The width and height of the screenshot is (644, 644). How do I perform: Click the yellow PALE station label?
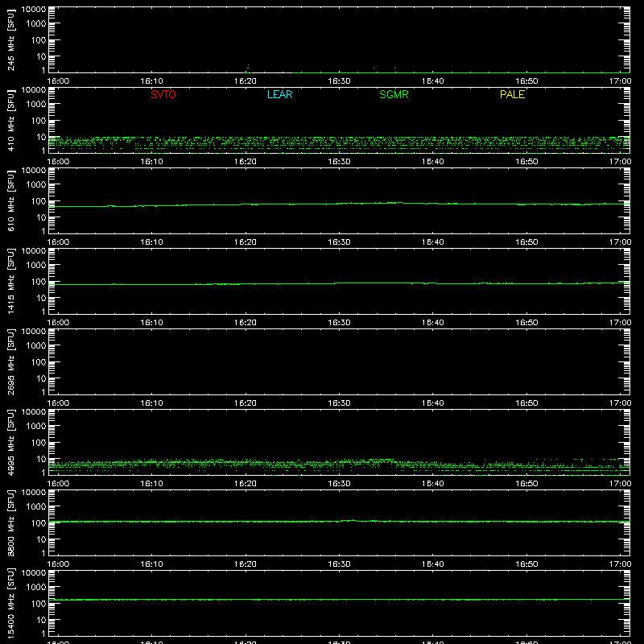[512, 94]
